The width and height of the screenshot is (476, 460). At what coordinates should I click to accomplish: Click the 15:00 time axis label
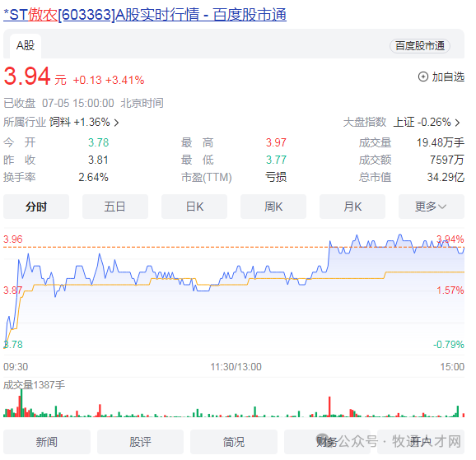click(452, 367)
